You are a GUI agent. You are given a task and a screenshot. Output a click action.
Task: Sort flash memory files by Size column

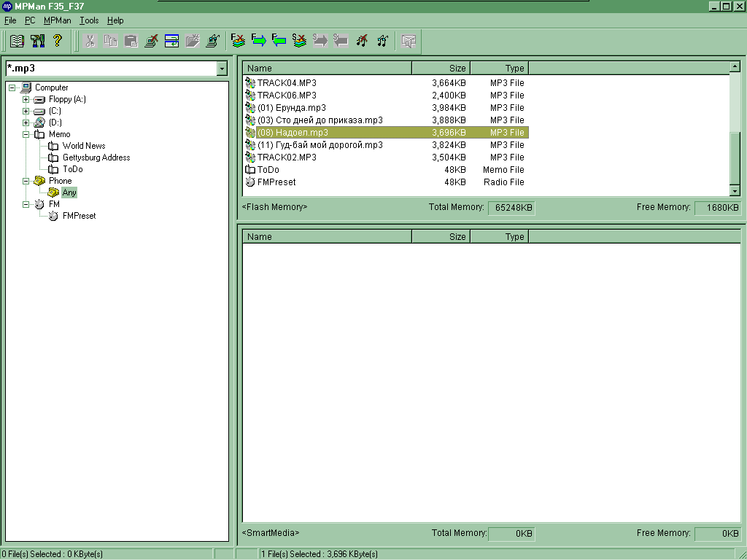pos(441,69)
